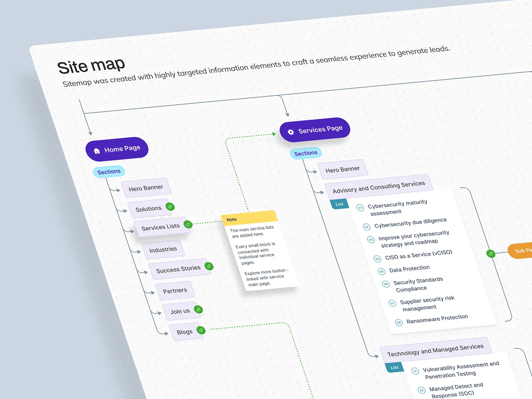Click the List tag under Technology and Managed Services
532x399 pixels.
click(x=395, y=367)
